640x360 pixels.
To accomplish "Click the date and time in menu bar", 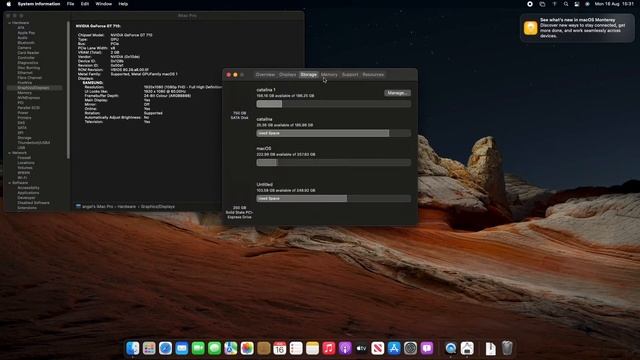I will [x=614, y=4].
